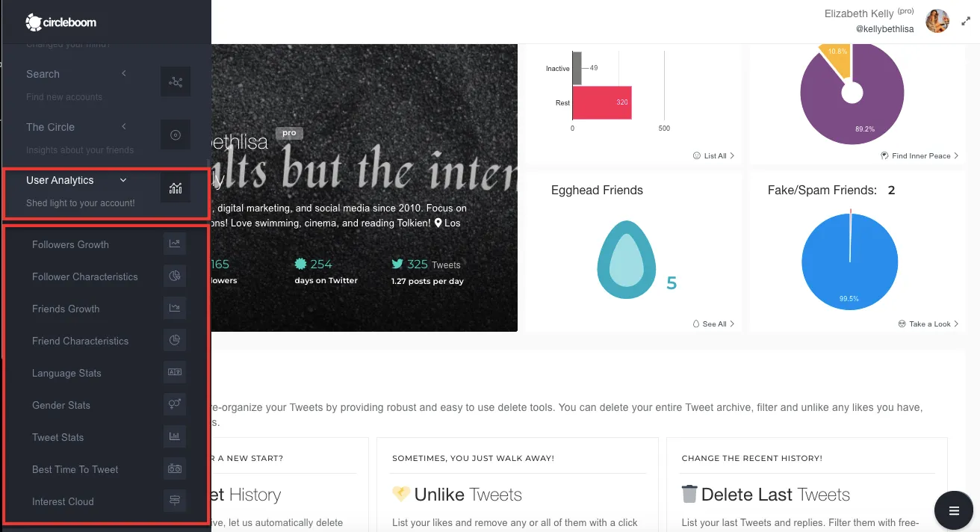The width and height of the screenshot is (980, 532).
Task: Open Friends Growth via its chart icon
Action: tap(175, 307)
